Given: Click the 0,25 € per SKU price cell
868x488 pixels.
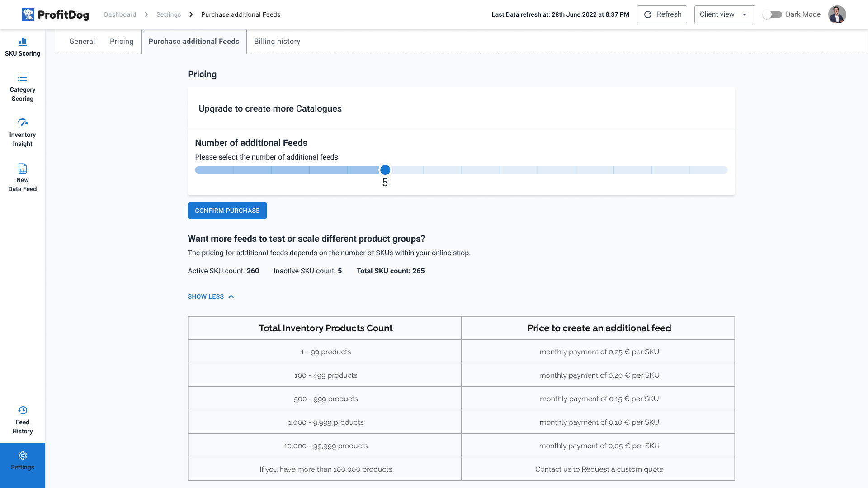Looking at the screenshot, I should 598,352.
